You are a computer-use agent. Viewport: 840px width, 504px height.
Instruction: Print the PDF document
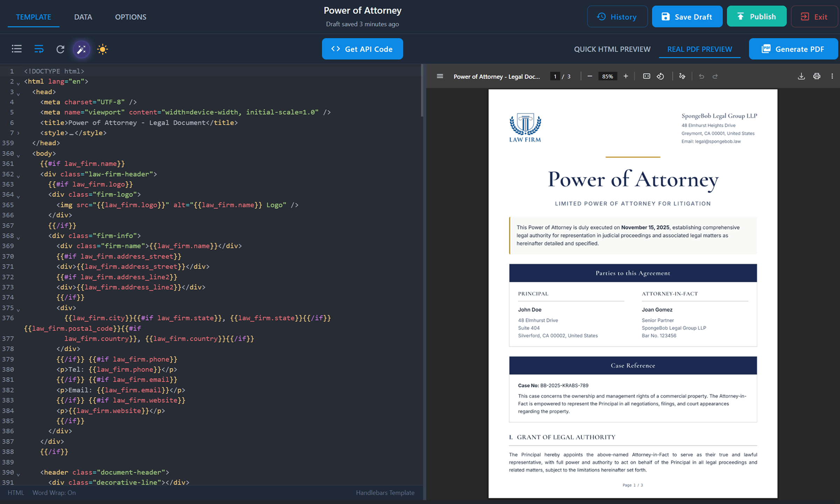click(817, 76)
